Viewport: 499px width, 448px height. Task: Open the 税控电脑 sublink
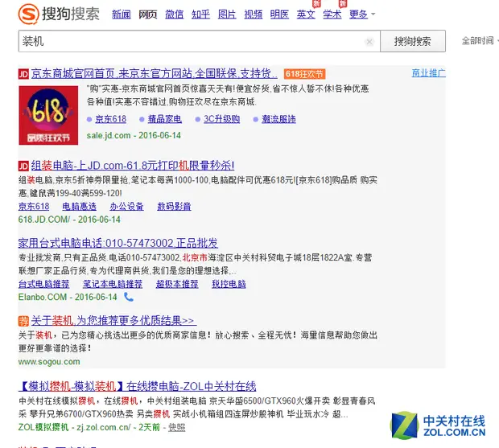(x=229, y=284)
